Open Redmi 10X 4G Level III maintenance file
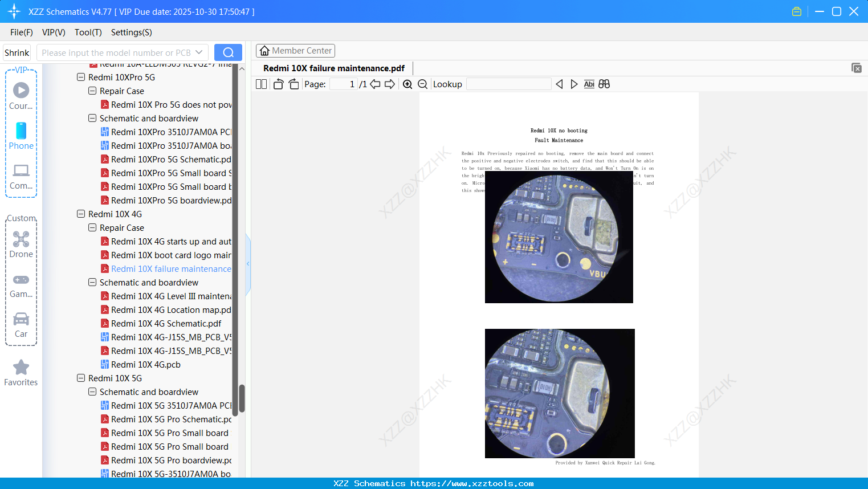This screenshot has height=489, width=868. pyautogui.click(x=166, y=296)
